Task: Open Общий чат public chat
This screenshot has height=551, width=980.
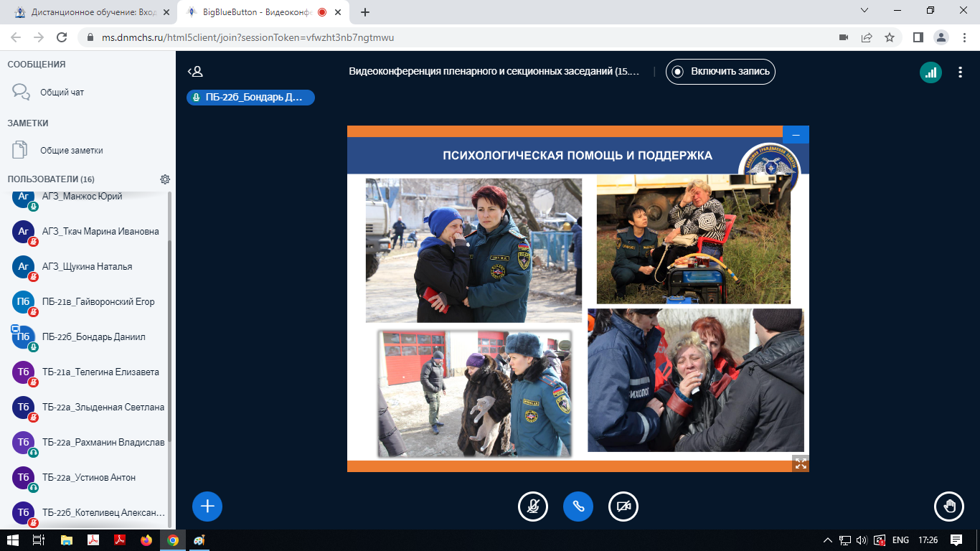Action: click(x=62, y=93)
